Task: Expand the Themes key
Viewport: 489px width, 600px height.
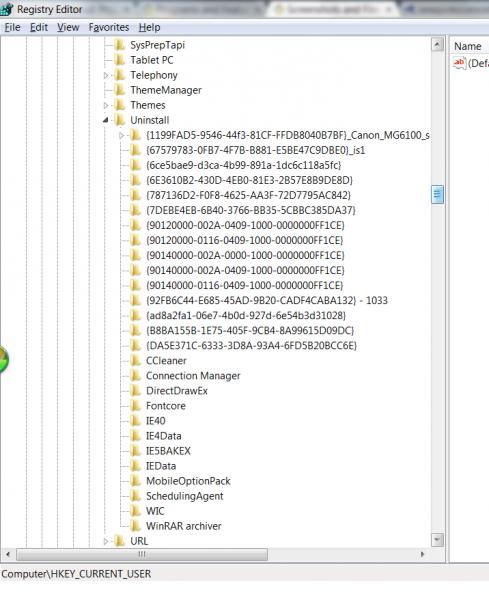Action: [x=106, y=105]
